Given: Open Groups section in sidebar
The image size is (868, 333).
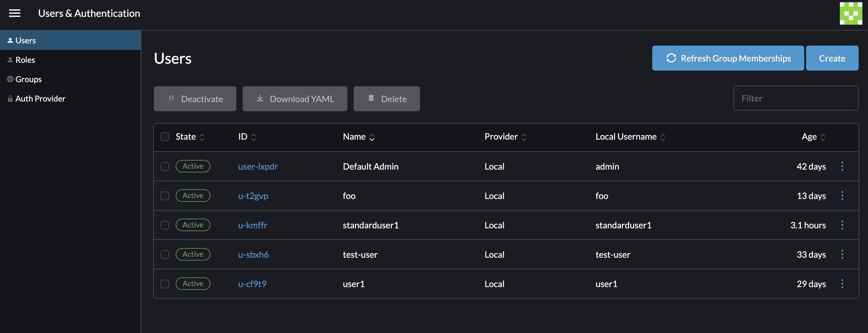Looking at the screenshot, I should (28, 79).
